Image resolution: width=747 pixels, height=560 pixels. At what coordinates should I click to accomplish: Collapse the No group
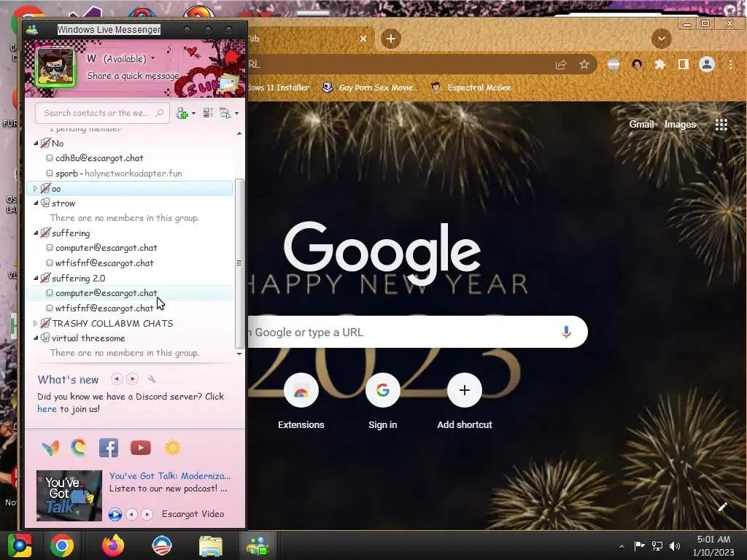coord(36,143)
